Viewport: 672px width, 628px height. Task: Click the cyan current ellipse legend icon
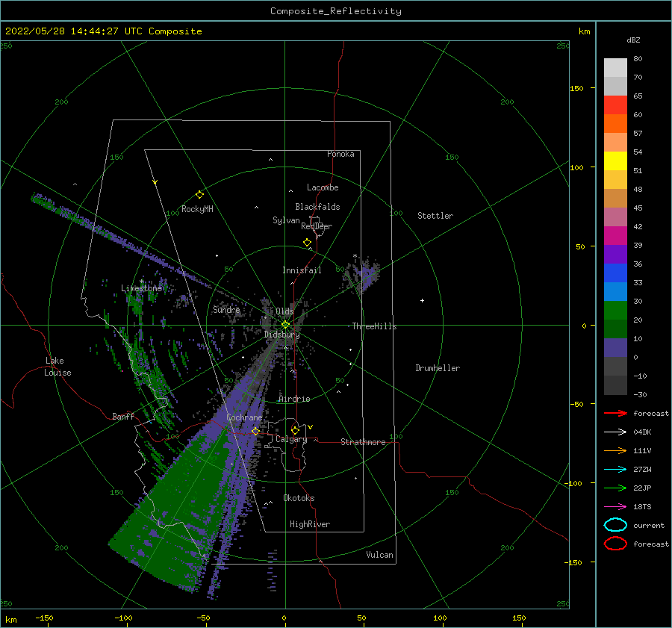(x=615, y=525)
